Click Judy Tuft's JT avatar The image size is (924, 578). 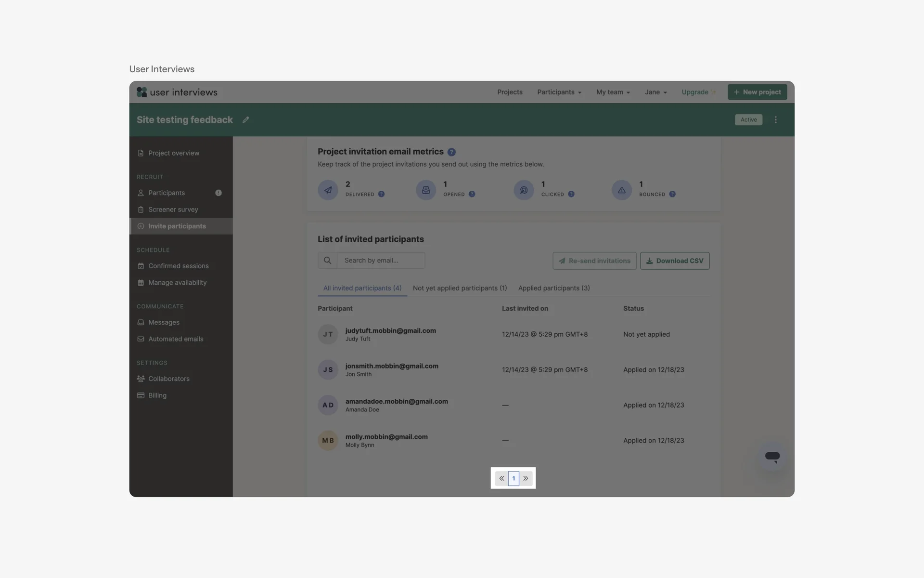pos(328,334)
